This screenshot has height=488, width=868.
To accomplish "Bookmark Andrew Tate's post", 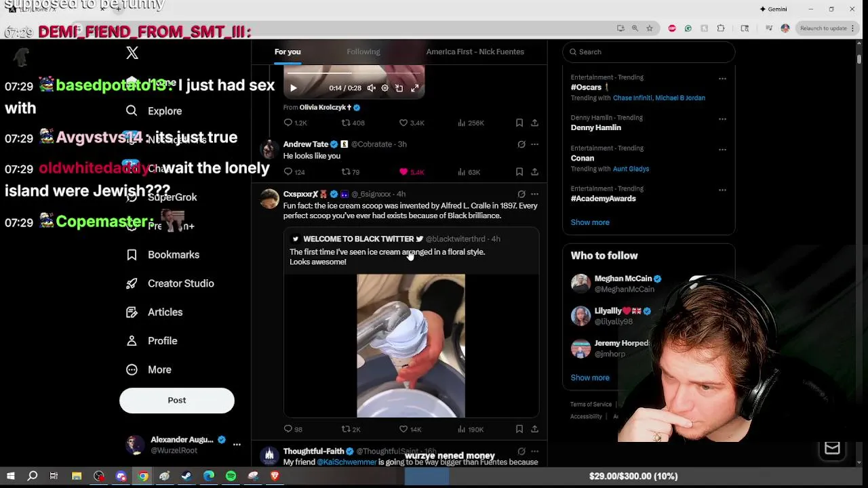I will click(x=519, y=172).
